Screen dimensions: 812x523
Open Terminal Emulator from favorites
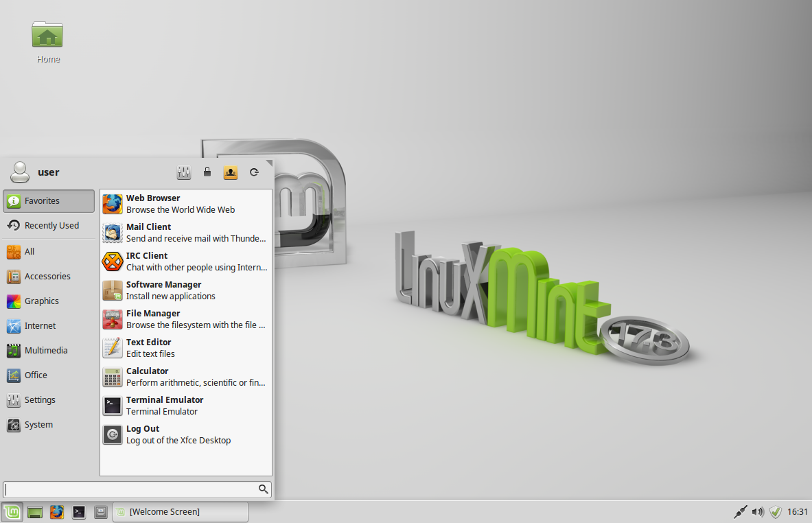click(x=186, y=406)
